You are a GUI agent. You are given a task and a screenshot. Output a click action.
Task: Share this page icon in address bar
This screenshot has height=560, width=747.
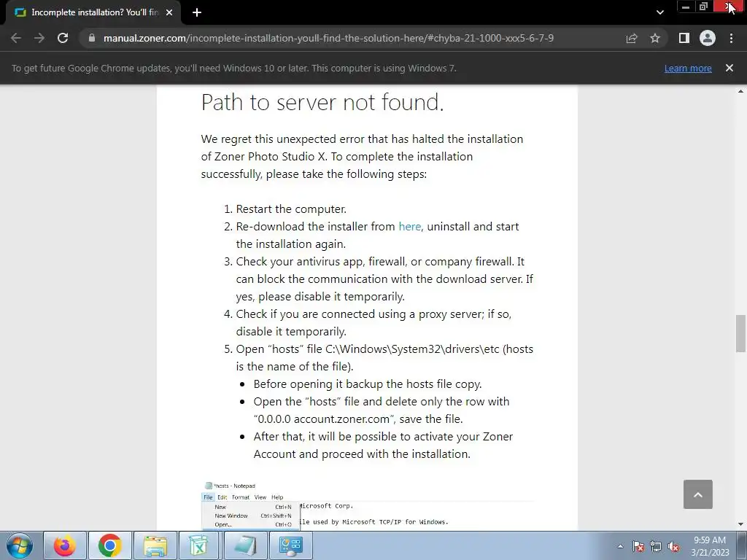coord(632,38)
